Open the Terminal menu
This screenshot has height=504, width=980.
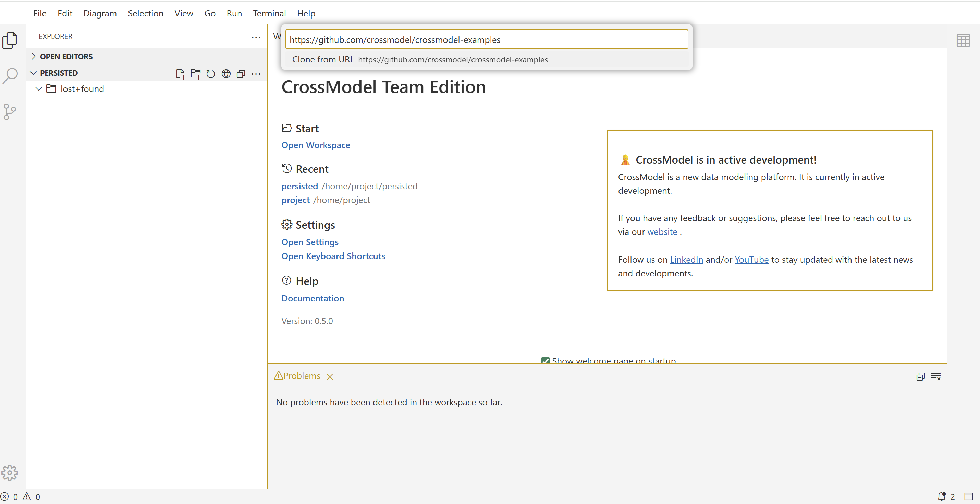(269, 13)
